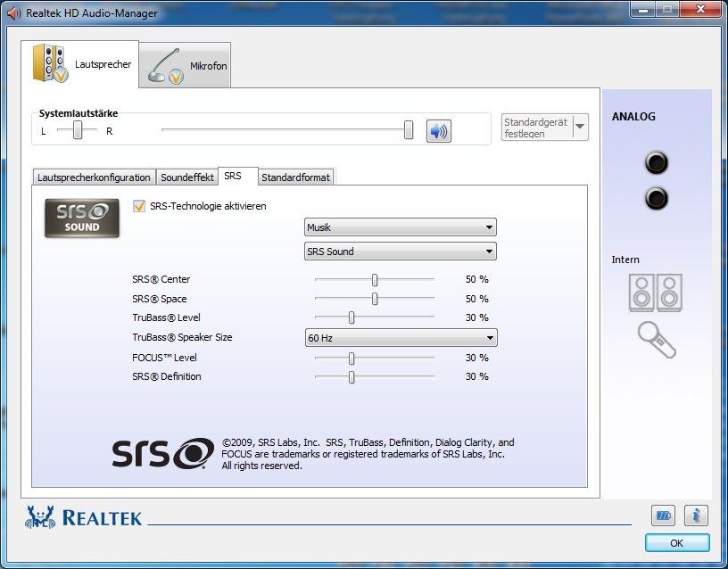Viewport: 728px width, 569px height.
Task: Open Standardgerät festlegen dropdown arrow
Action: [x=580, y=127]
